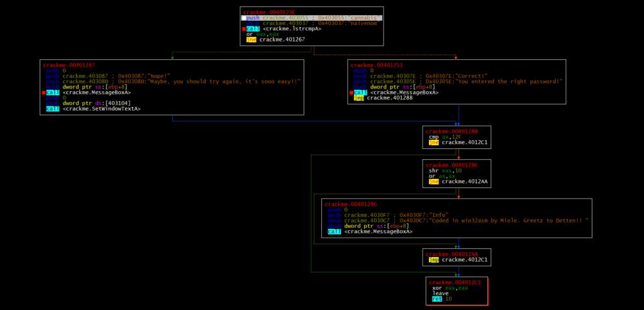This screenshot has width=644, height=310.
Task: Click the green branch arrowhead above block 00401267
Action: (x=172, y=57)
